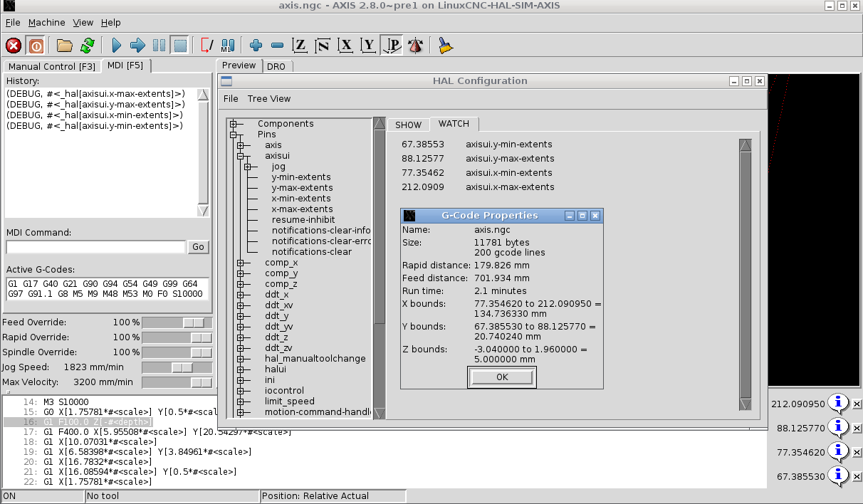Select y-min-extents pin in tree

click(x=301, y=177)
